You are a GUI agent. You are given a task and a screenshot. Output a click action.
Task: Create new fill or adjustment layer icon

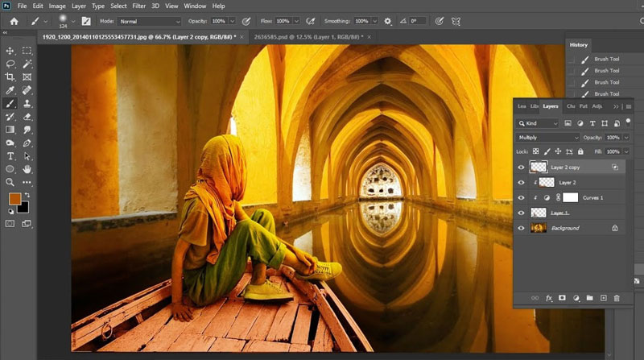pos(576,298)
